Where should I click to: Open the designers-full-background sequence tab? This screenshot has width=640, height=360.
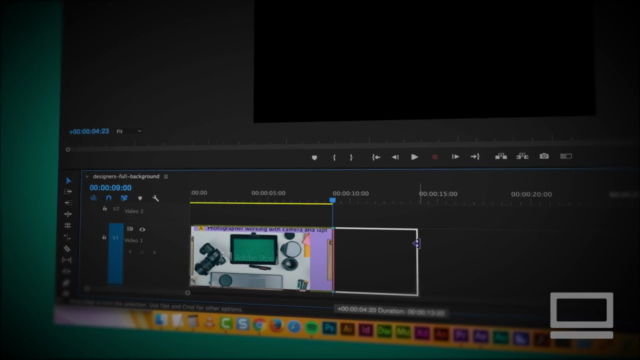point(126,176)
